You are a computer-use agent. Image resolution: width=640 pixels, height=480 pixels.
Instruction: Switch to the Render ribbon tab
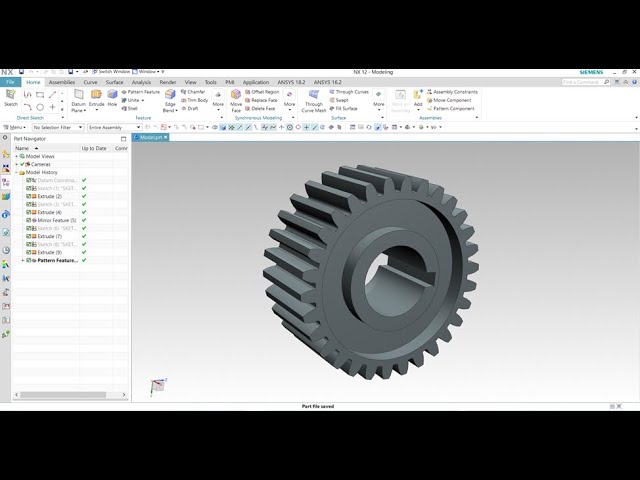[168, 82]
